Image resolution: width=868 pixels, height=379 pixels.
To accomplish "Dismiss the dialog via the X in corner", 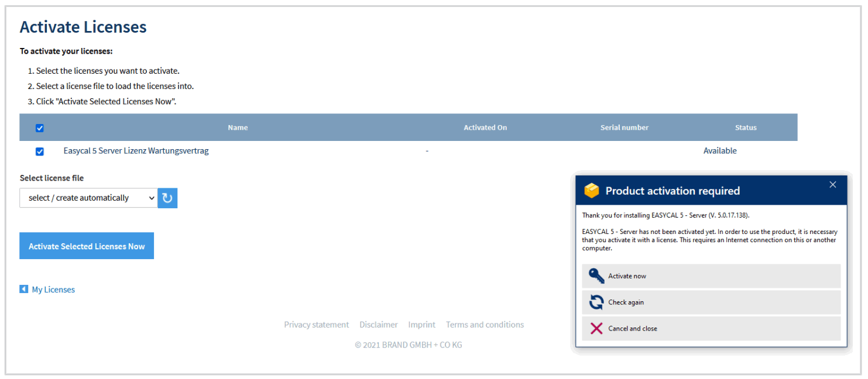I will pyautogui.click(x=832, y=184).
